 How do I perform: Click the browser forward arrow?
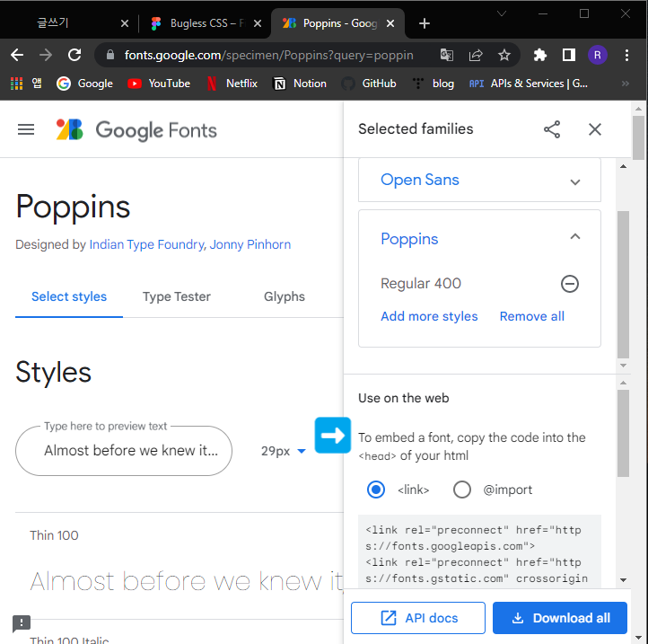[46, 55]
